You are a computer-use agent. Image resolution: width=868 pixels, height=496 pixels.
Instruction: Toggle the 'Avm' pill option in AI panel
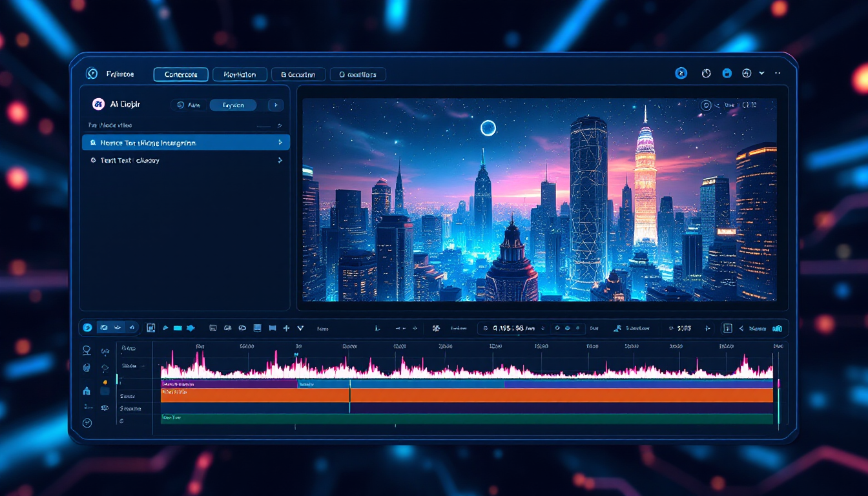pyautogui.click(x=188, y=105)
